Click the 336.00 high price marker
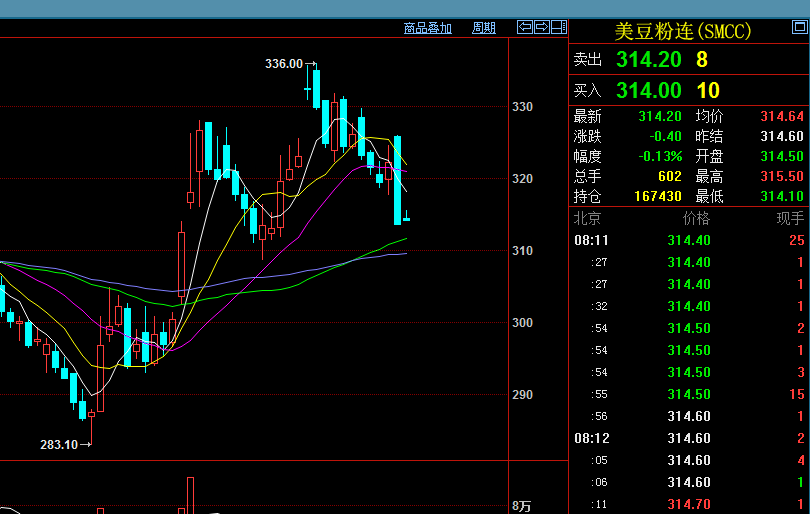The width and height of the screenshot is (810, 514). tap(284, 64)
